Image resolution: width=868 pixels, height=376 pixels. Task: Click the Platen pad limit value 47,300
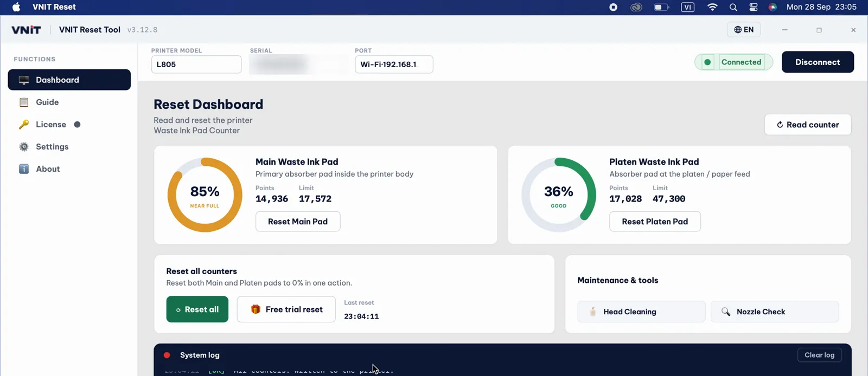click(x=669, y=199)
